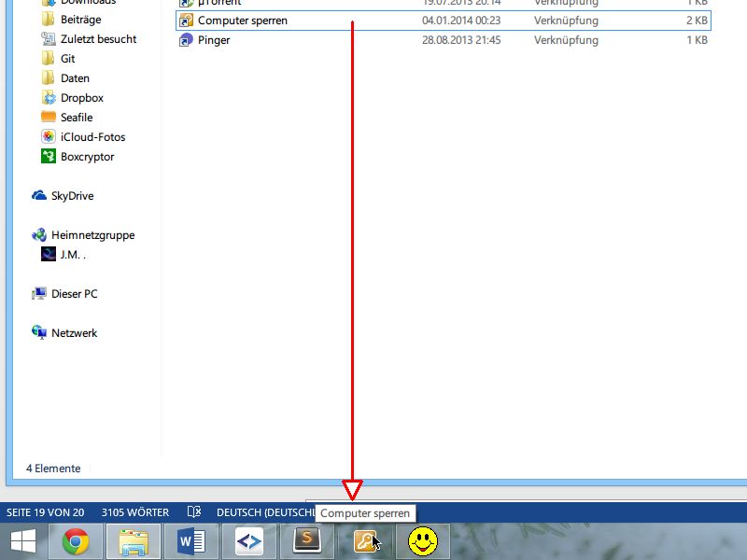The image size is (747, 560).
Task: Click the J.M. user avatar under Heimnetzgruppe
Action: pyautogui.click(x=49, y=254)
